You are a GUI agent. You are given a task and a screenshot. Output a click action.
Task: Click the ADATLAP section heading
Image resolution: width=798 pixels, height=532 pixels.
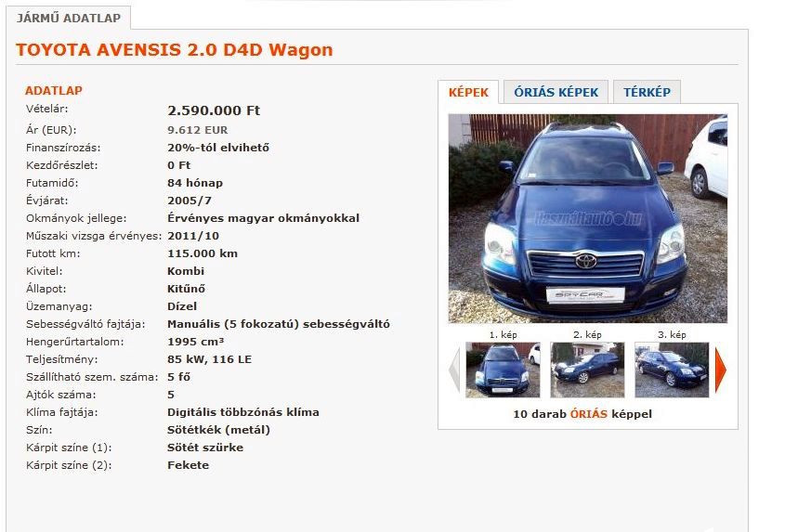(54, 91)
